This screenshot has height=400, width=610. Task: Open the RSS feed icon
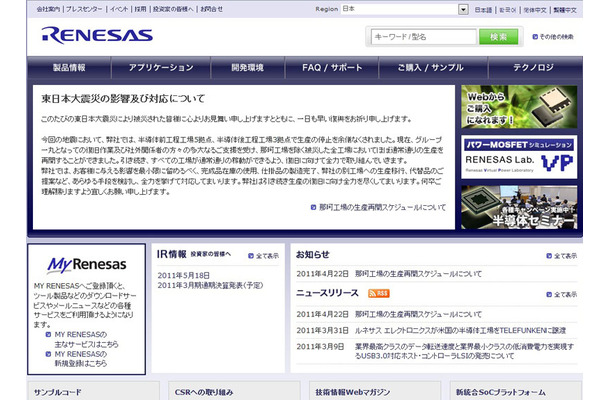pyautogui.click(x=379, y=293)
